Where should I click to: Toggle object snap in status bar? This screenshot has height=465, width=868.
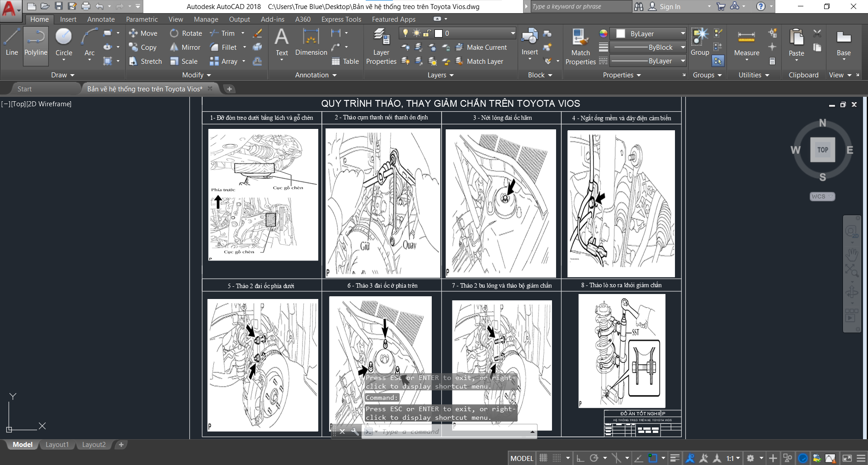(653, 458)
